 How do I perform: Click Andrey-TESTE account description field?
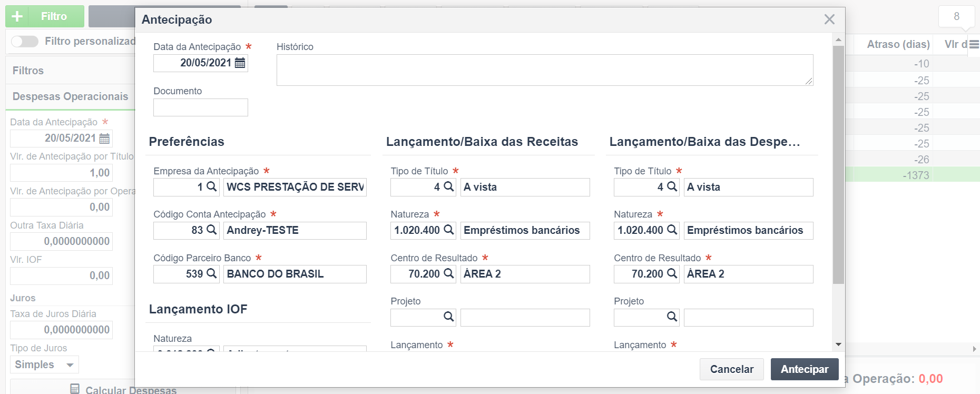pyautogui.click(x=295, y=230)
